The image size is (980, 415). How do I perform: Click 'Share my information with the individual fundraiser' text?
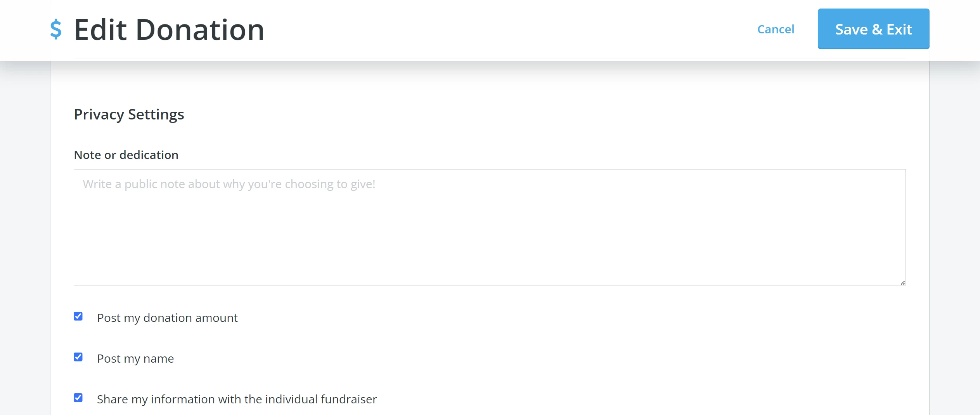[237, 399]
